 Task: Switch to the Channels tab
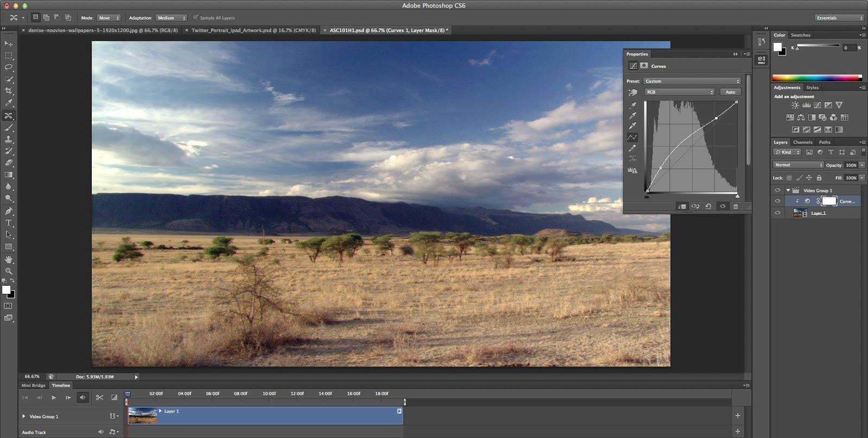tap(802, 142)
